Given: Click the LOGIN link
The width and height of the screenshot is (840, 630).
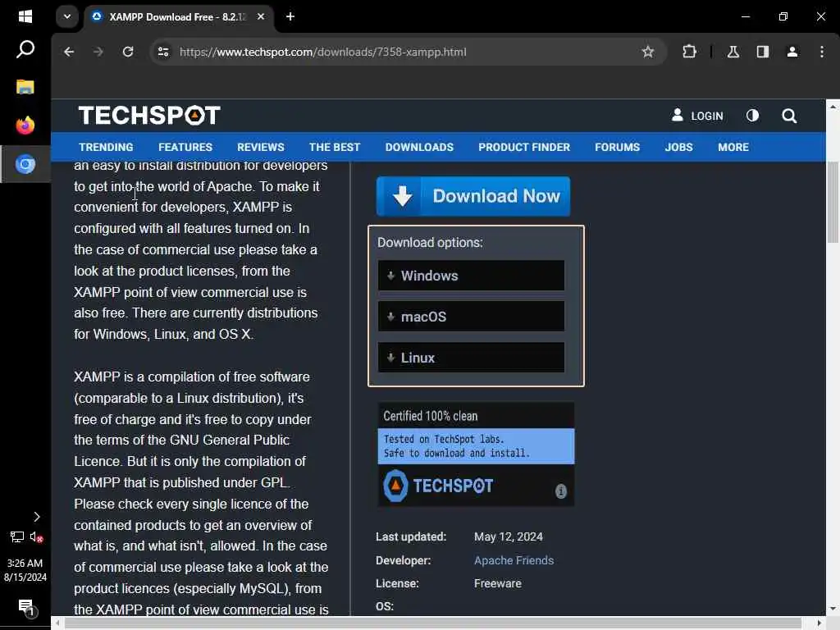Looking at the screenshot, I should [x=697, y=116].
